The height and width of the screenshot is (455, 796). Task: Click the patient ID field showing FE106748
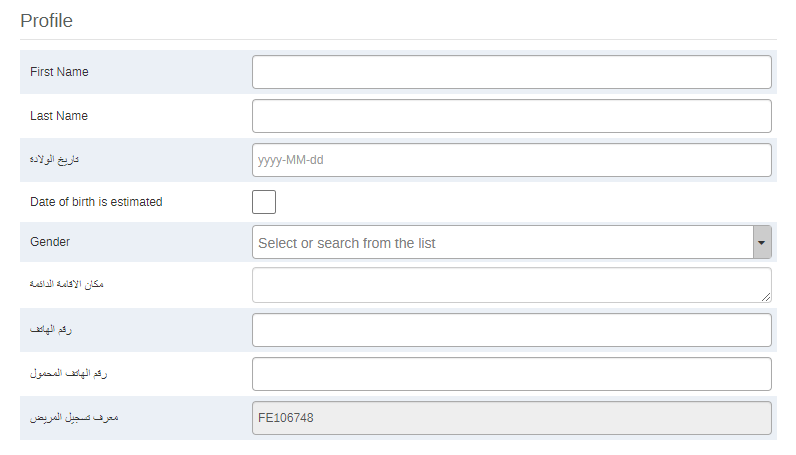coord(511,418)
